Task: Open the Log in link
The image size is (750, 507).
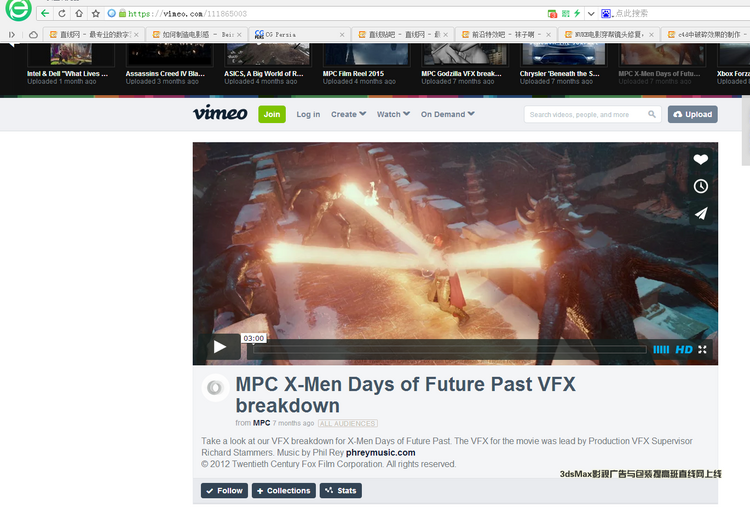Action: 308,114
